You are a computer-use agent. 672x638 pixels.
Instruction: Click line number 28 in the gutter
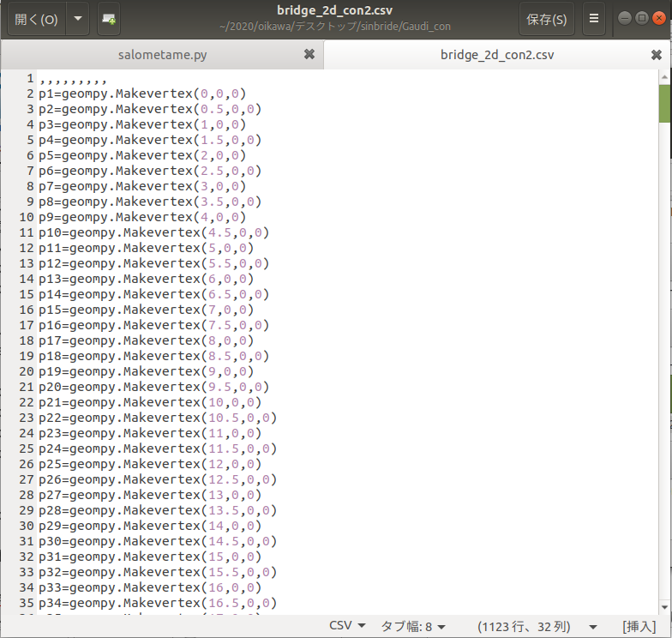coord(26,495)
